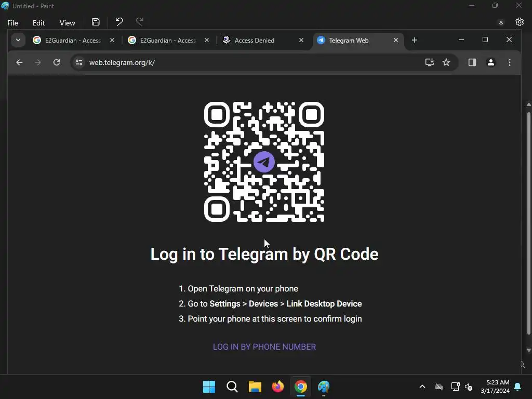This screenshot has height=399, width=532.
Task: Open Chrome from taskbar
Action: coord(301,387)
